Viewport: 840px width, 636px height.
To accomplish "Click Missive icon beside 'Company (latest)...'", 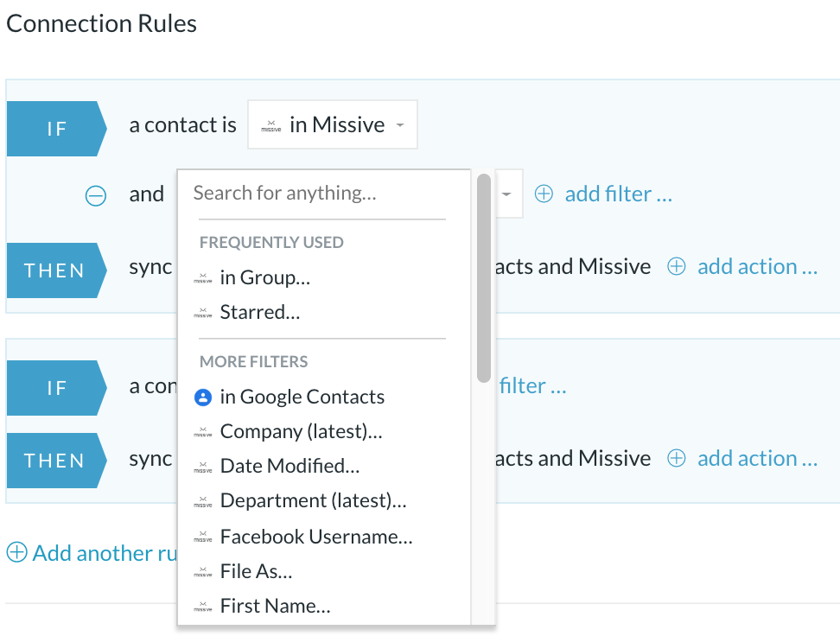I will (203, 432).
